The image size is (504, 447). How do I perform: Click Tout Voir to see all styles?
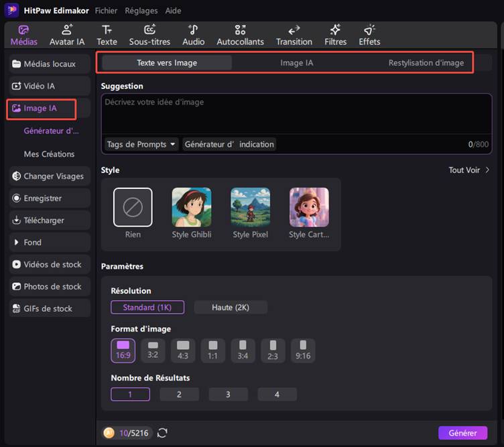[468, 170]
